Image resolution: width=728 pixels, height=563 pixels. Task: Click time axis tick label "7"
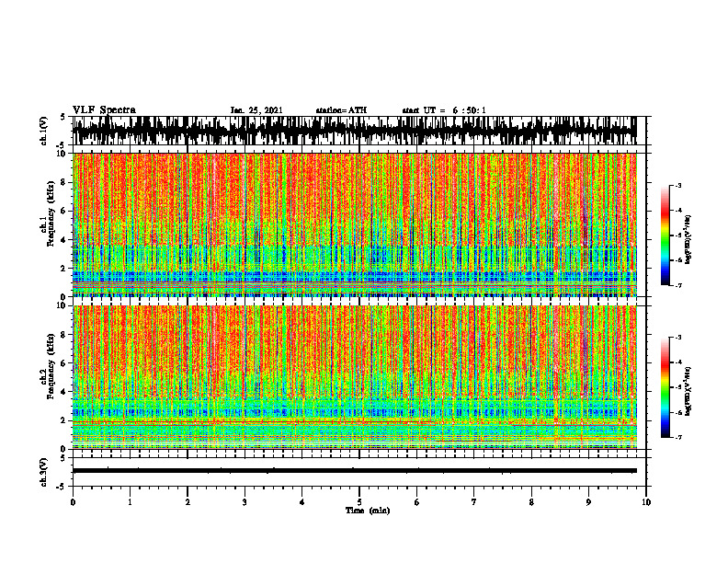tap(474, 502)
